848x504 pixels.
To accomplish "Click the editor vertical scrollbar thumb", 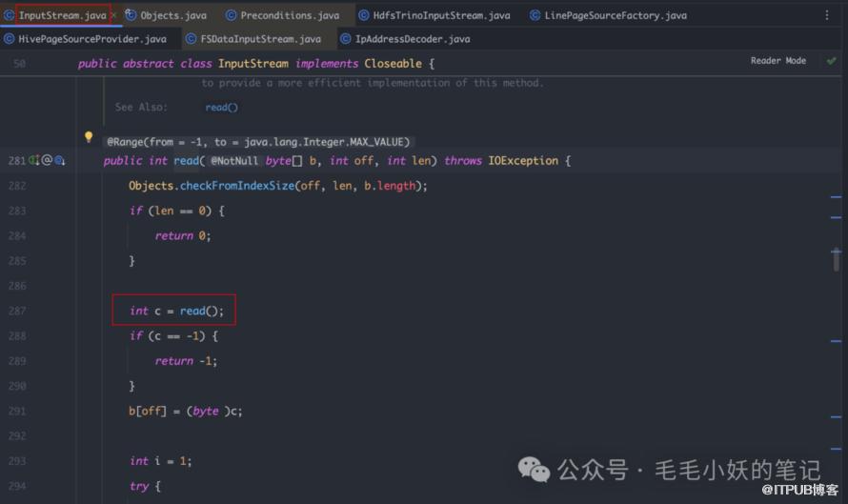I will pyautogui.click(x=836, y=259).
